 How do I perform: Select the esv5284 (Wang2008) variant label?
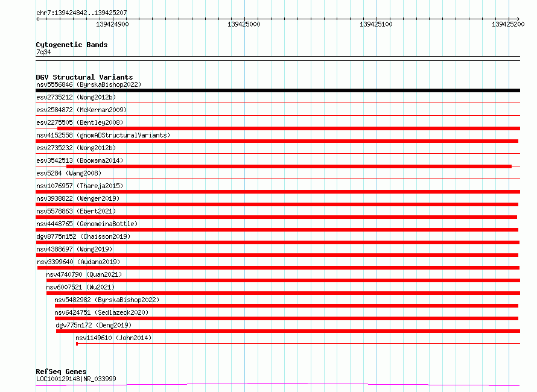[69, 173]
